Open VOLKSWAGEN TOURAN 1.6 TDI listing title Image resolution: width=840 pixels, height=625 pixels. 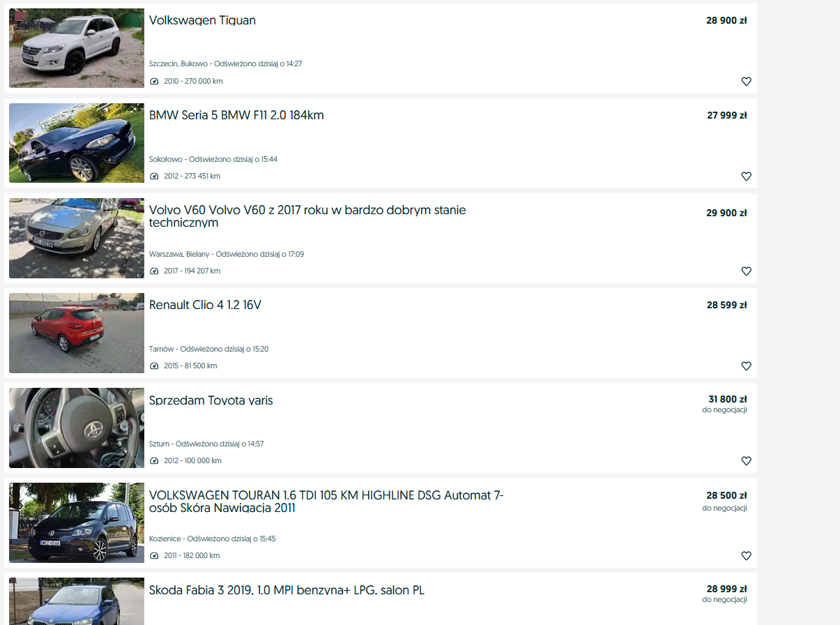tap(326, 502)
